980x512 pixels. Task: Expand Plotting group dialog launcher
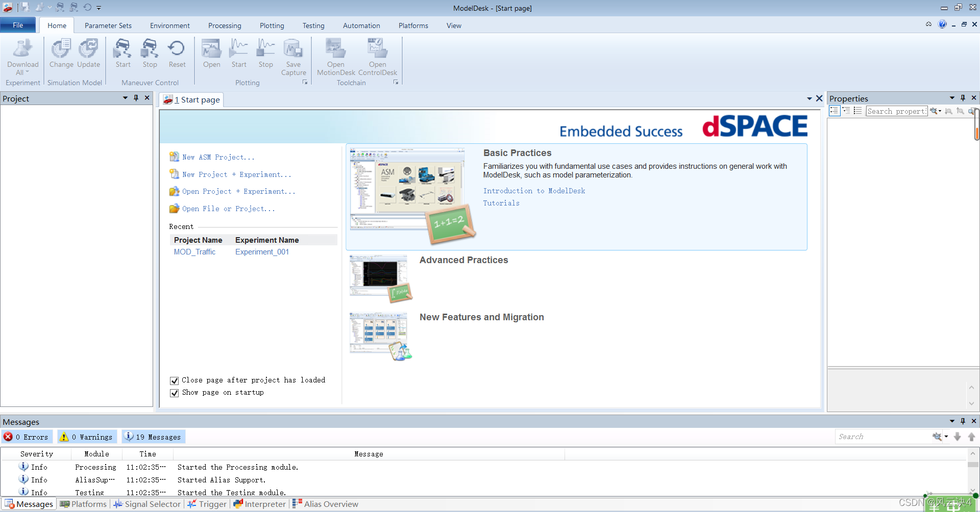[x=305, y=82]
